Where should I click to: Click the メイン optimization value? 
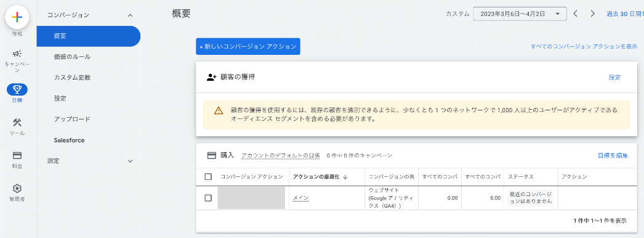(x=300, y=198)
